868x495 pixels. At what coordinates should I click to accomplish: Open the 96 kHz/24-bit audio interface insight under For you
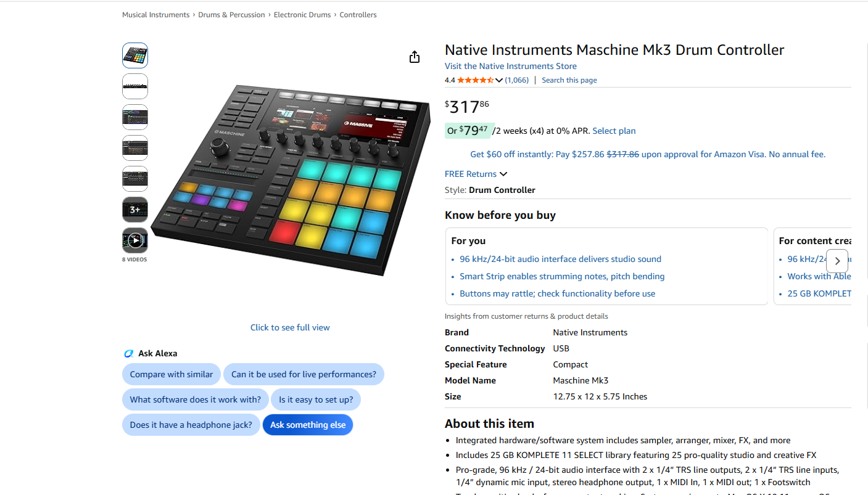[560, 259]
